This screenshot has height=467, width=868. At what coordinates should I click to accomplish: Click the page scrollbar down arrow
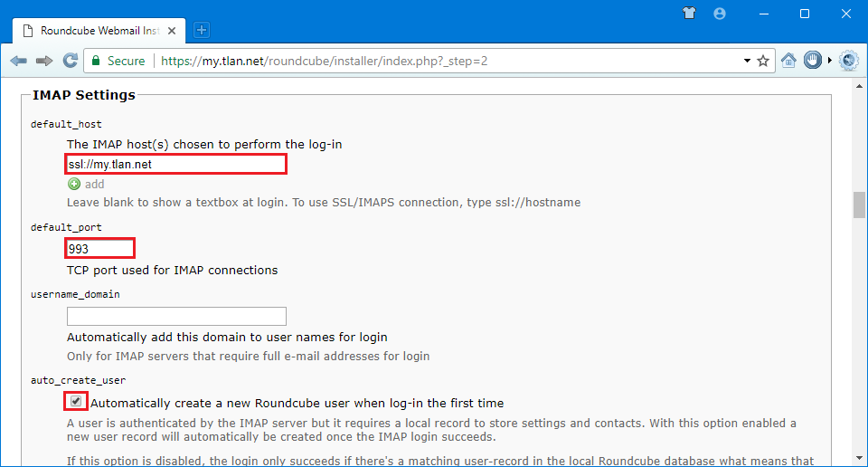click(859, 458)
